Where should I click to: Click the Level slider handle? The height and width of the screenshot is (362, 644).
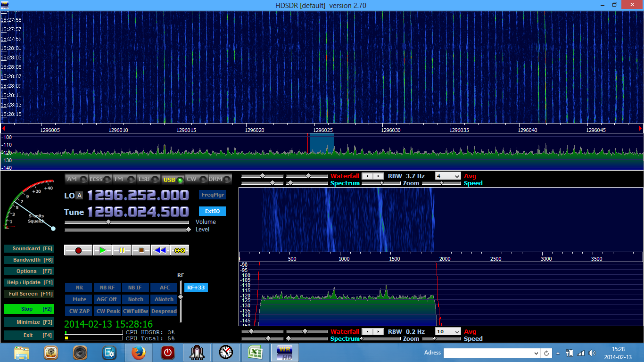click(189, 230)
